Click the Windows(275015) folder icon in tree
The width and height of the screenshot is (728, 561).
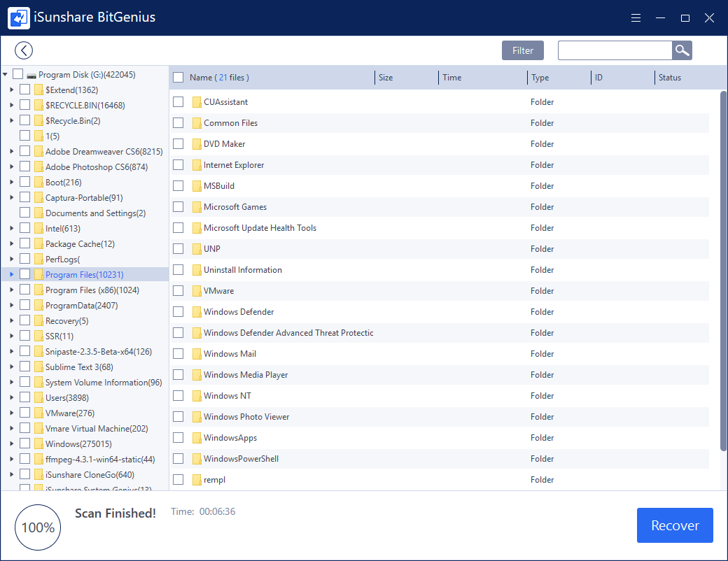(39, 443)
